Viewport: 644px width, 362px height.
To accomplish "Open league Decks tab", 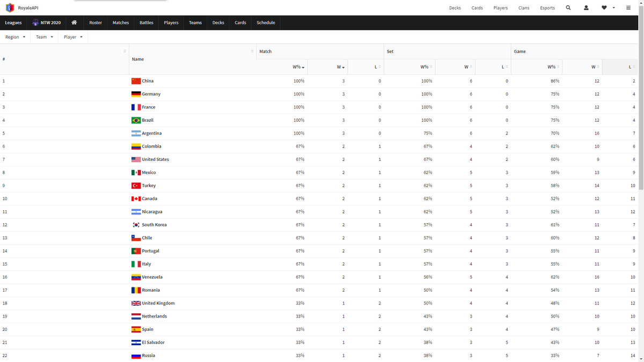I will point(218,23).
